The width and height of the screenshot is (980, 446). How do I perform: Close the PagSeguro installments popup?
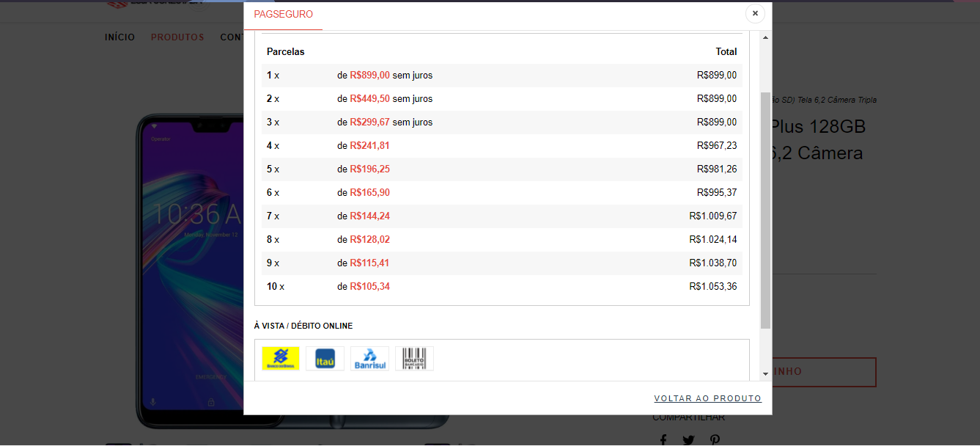[755, 13]
